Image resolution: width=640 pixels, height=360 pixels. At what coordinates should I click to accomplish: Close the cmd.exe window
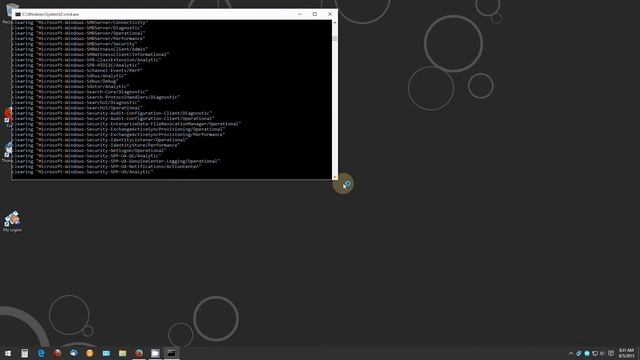click(x=330, y=14)
